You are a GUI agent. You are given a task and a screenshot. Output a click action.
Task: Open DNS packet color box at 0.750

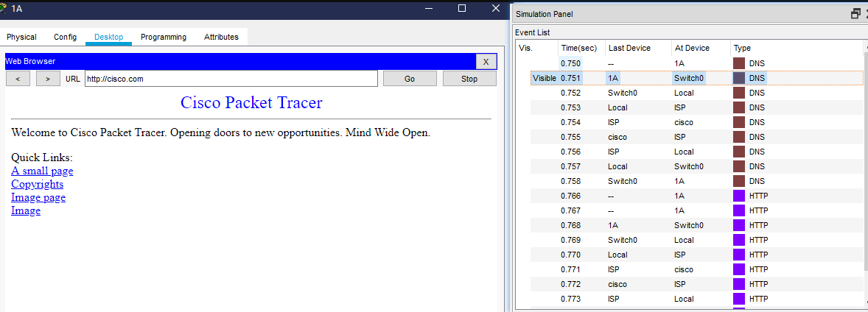coord(739,63)
